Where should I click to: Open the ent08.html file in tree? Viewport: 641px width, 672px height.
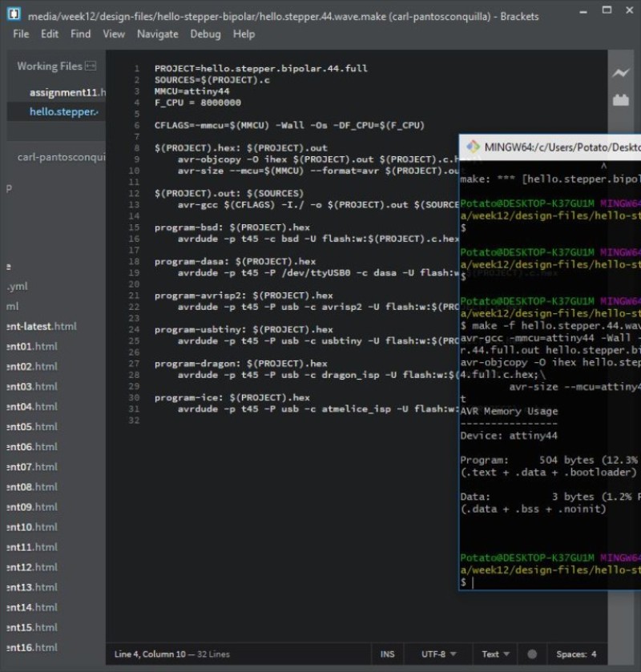coord(32,487)
